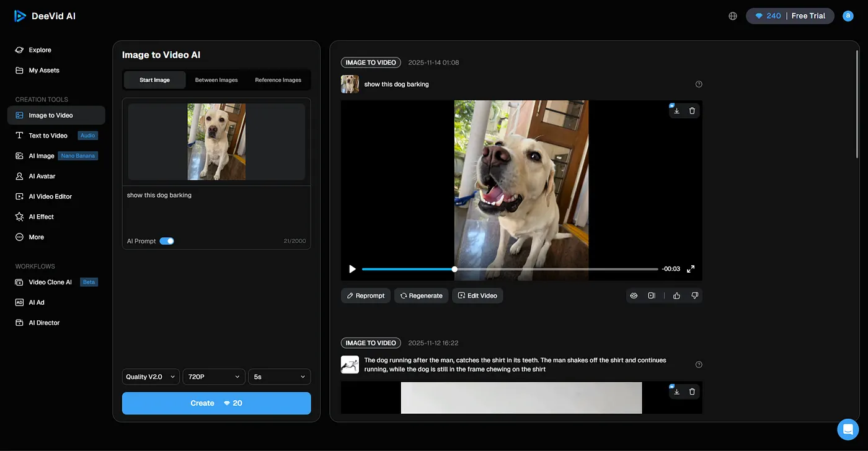Click the uploaded dog start image thumbnail
The image size is (868, 451).
tap(216, 142)
